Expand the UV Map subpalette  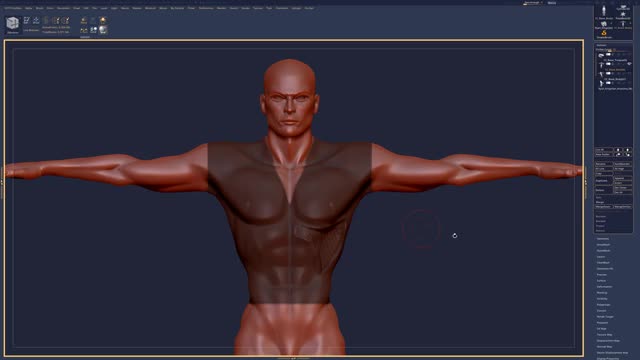[x=602, y=329]
